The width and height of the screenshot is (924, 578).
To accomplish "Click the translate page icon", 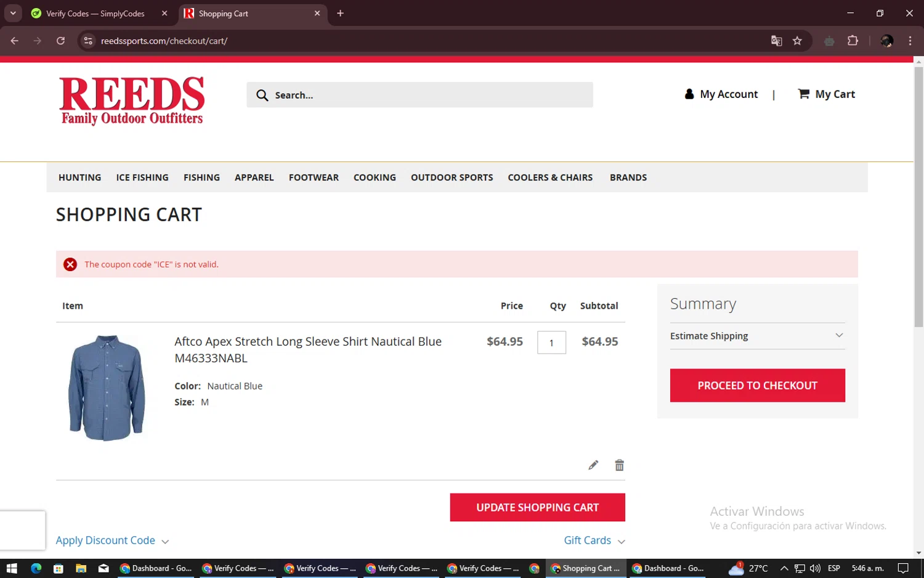I will pyautogui.click(x=776, y=41).
